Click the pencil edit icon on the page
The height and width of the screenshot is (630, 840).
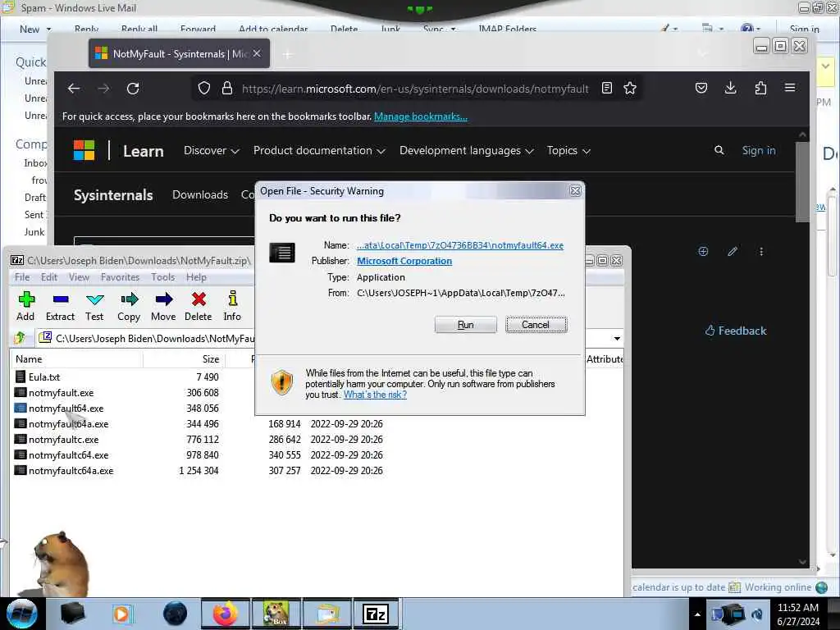point(733,251)
